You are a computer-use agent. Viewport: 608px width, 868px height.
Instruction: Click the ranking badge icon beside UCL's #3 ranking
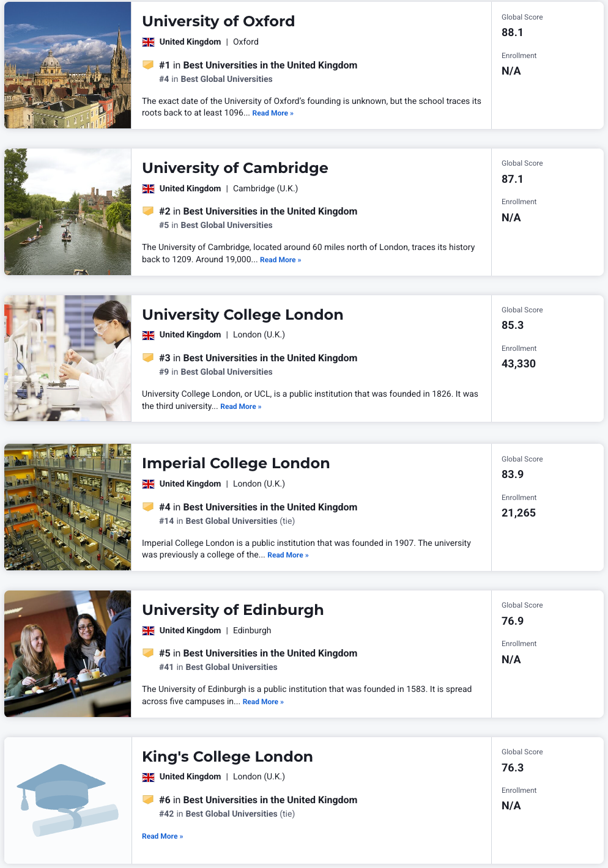click(x=148, y=358)
